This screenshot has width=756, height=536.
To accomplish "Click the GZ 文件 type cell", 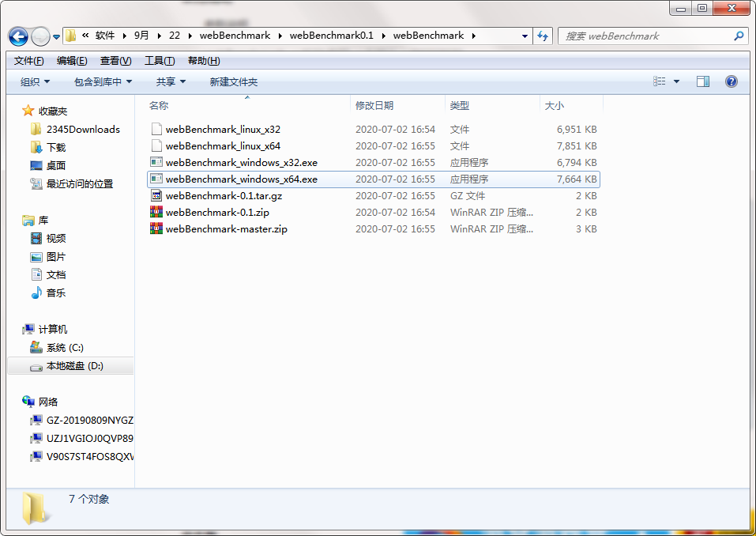I will coord(467,196).
